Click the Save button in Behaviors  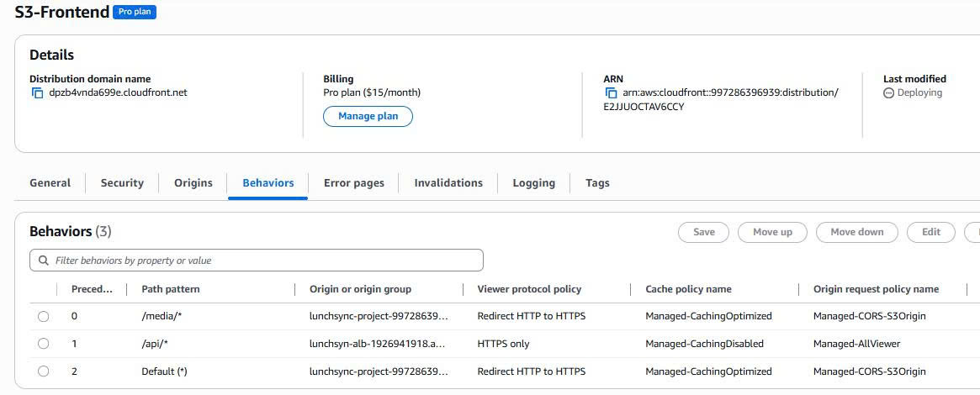click(703, 232)
